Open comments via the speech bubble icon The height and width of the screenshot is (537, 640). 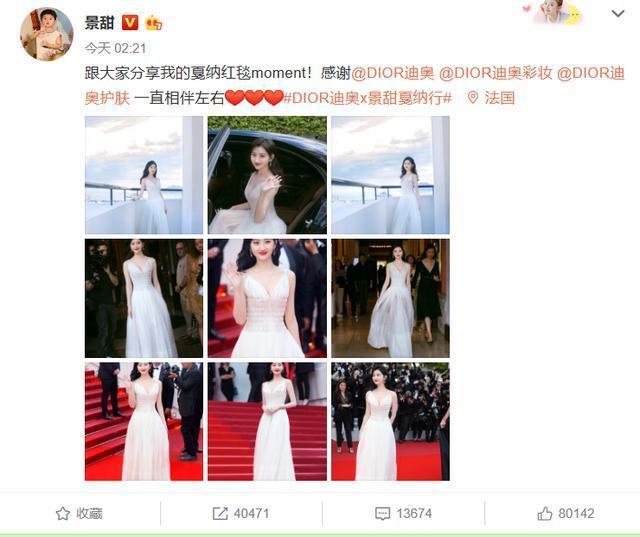pyautogui.click(x=382, y=513)
